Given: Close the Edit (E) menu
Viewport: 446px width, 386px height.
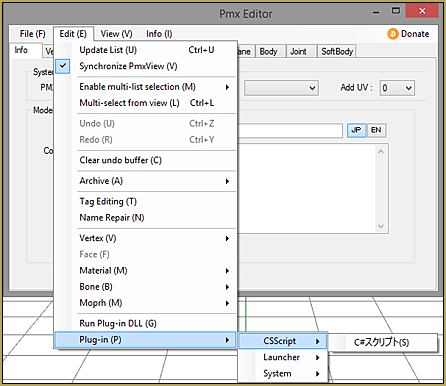Looking at the screenshot, I should (73, 34).
